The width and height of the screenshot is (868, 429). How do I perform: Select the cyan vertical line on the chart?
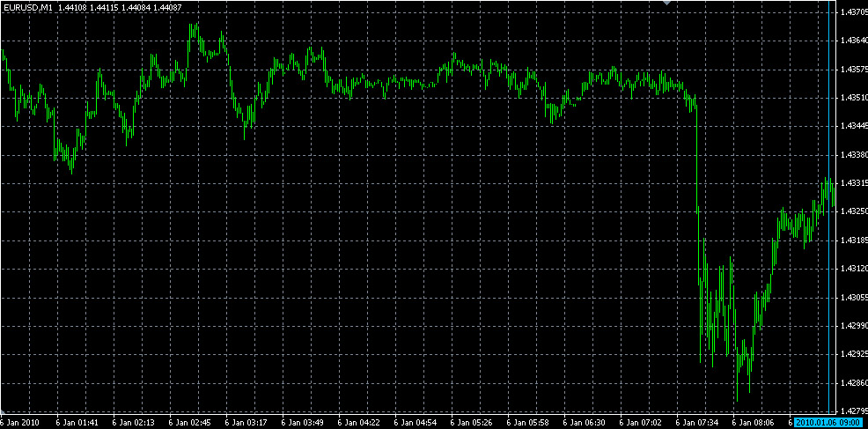[x=828, y=206]
